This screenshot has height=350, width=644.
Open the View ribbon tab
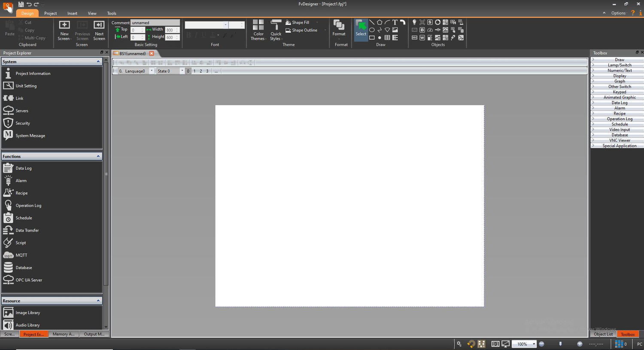click(92, 13)
